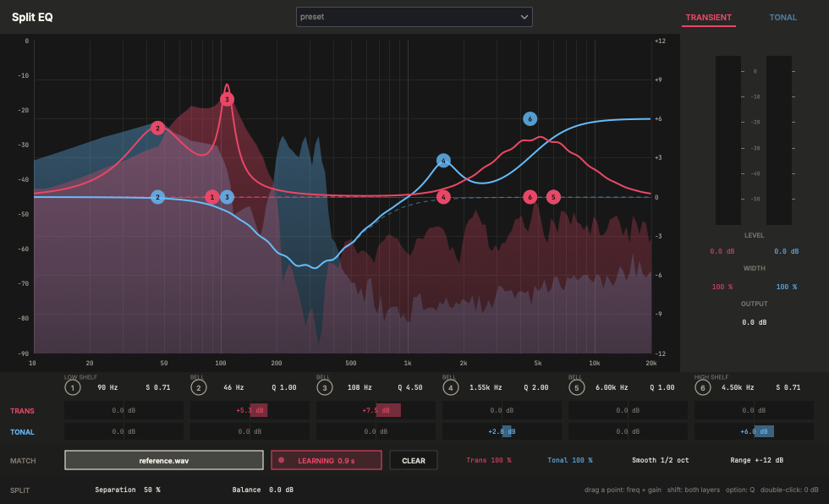Viewport: 829px width, 504px height.
Task: Click band 5 Q value 1.00
Action: pyautogui.click(x=662, y=387)
